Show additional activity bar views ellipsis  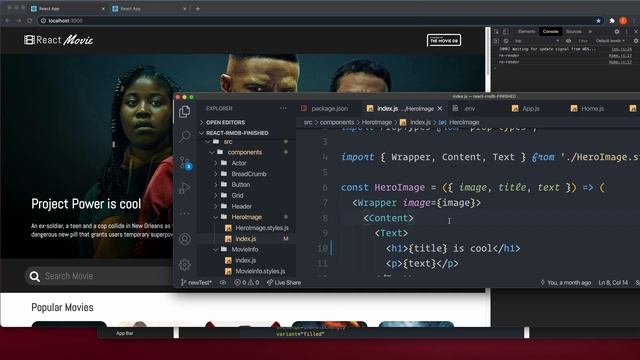pos(184,213)
